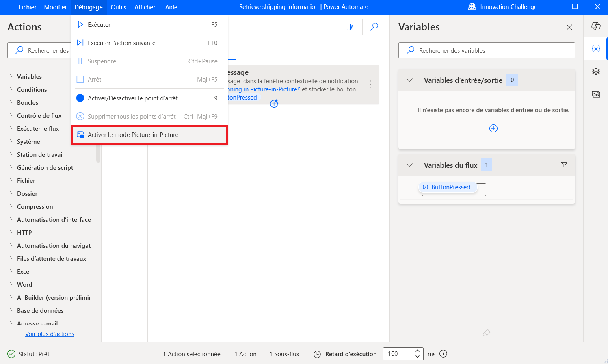Click the Rechercher des variables field

click(x=487, y=50)
